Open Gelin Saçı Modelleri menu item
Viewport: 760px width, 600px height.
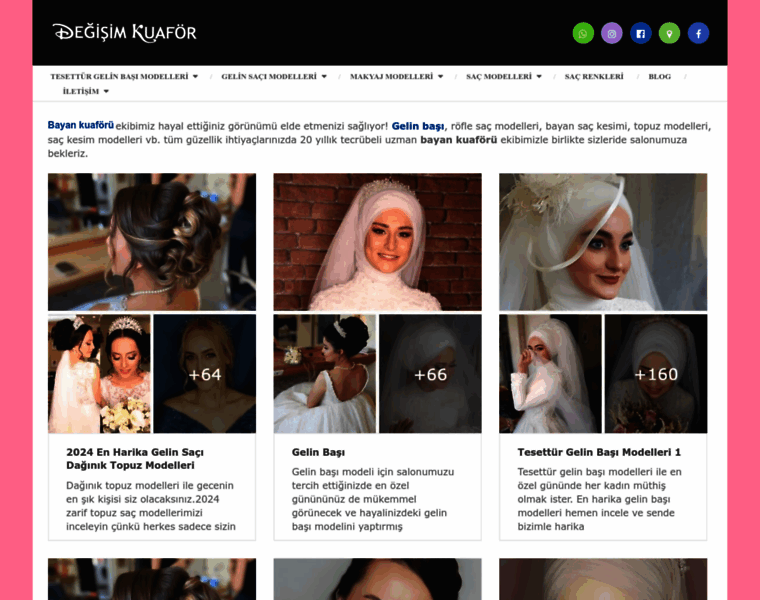point(269,77)
